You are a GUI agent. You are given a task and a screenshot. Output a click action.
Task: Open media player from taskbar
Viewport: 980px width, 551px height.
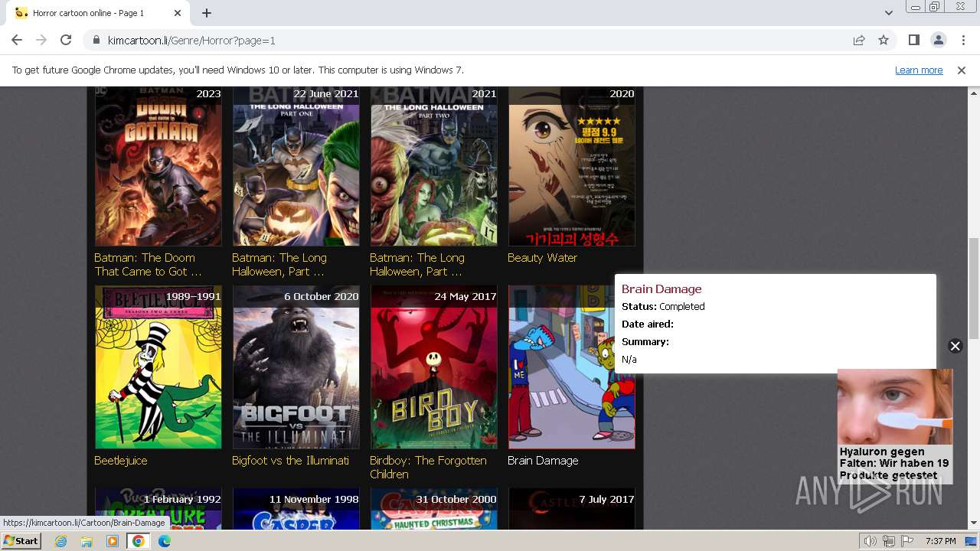[113, 541]
